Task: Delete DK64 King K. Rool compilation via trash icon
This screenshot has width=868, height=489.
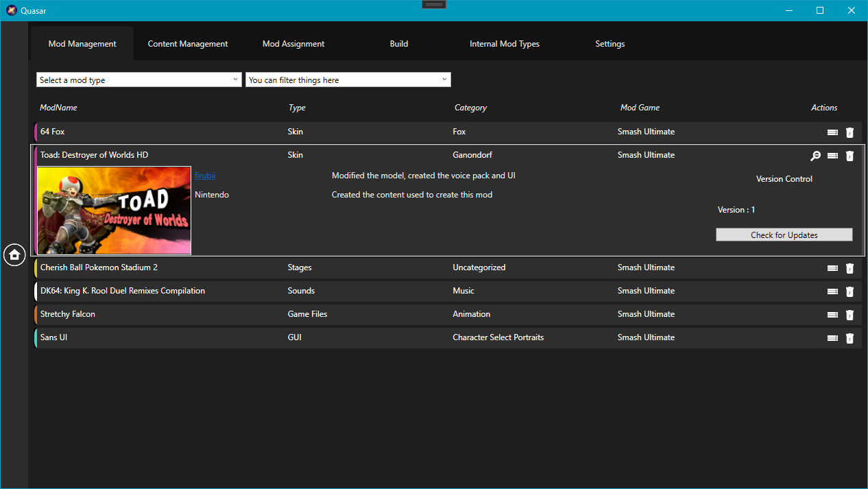Action: [x=849, y=291]
